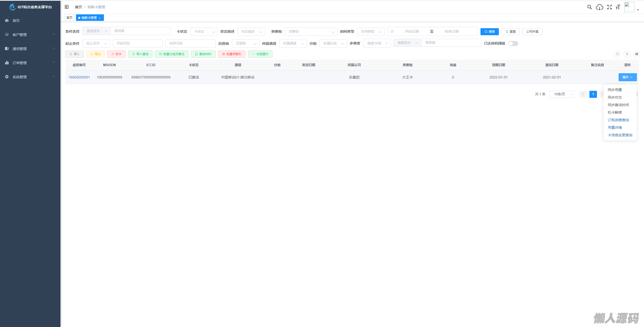
Task: Click the blue 搜索 button
Action: point(489,32)
